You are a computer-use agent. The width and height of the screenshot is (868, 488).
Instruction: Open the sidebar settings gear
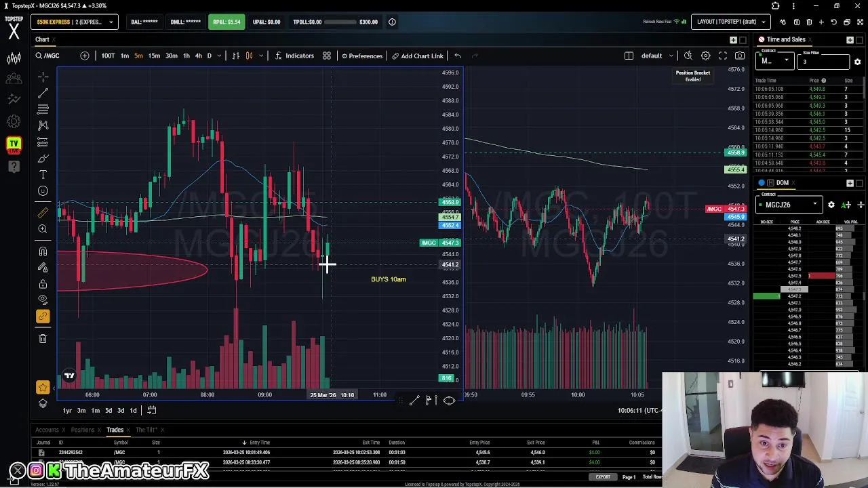pyautogui.click(x=14, y=121)
